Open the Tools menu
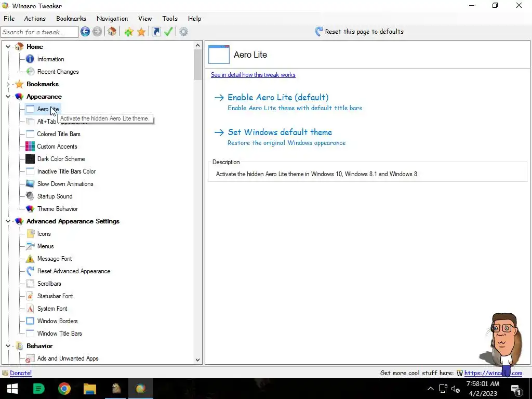532x399 pixels. click(x=170, y=19)
